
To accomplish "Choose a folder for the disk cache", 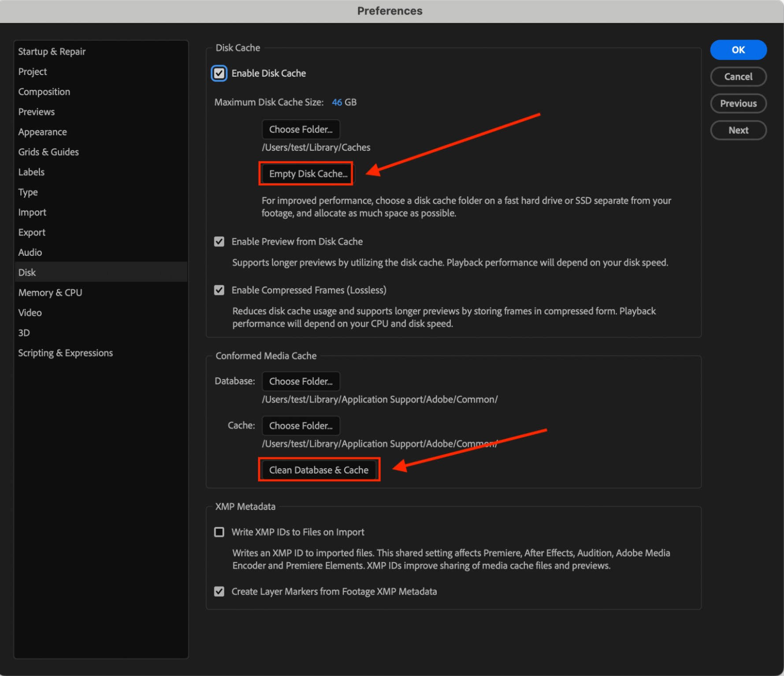I will (x=301, y=129).
